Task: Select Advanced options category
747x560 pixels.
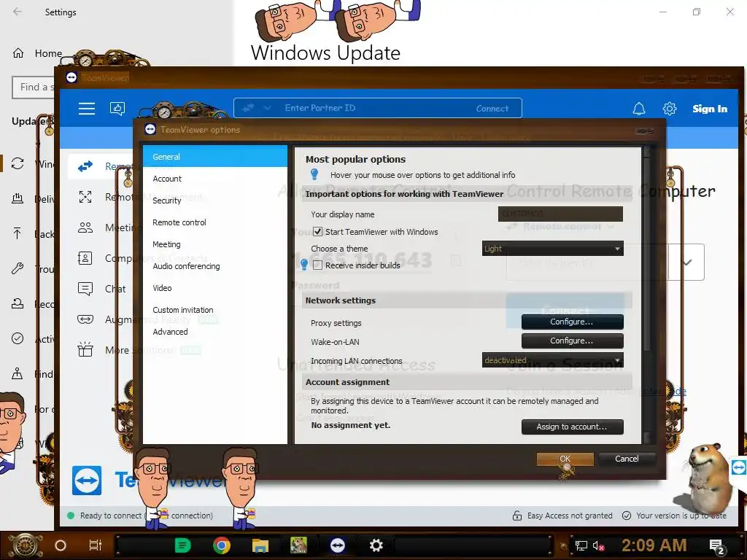Action: coord(215,332)
